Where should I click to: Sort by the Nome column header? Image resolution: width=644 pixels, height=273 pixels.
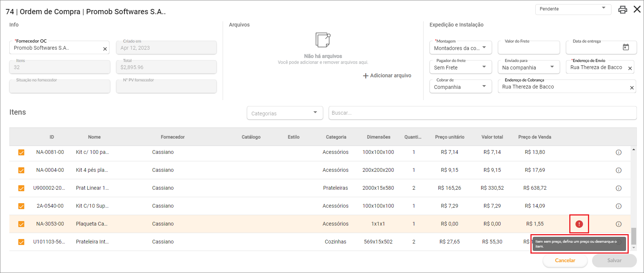click(95, 137)
